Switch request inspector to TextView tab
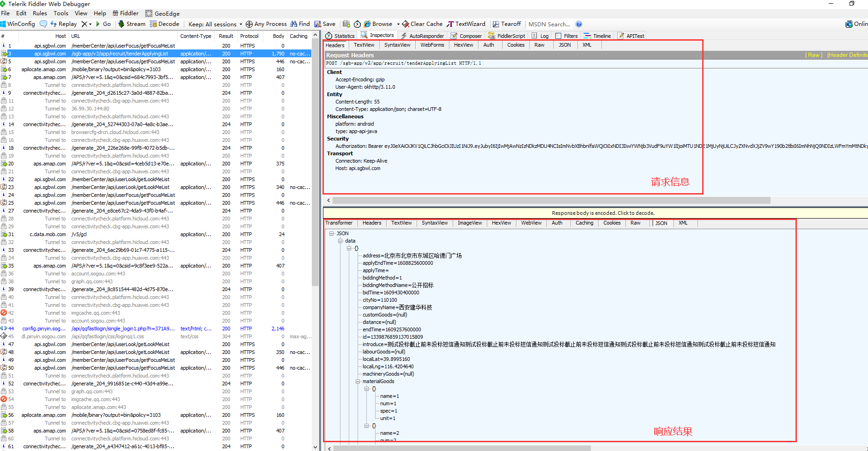 [x=364, y=45]
